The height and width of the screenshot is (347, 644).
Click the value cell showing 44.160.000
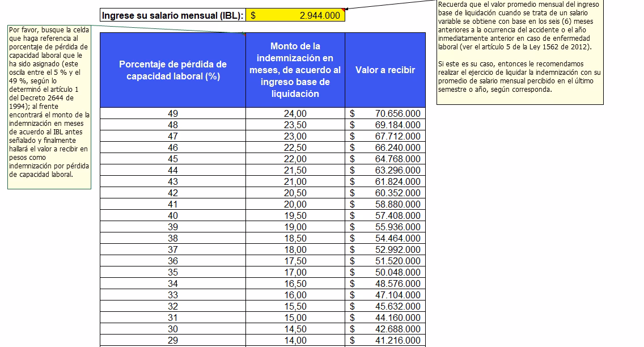385,318
